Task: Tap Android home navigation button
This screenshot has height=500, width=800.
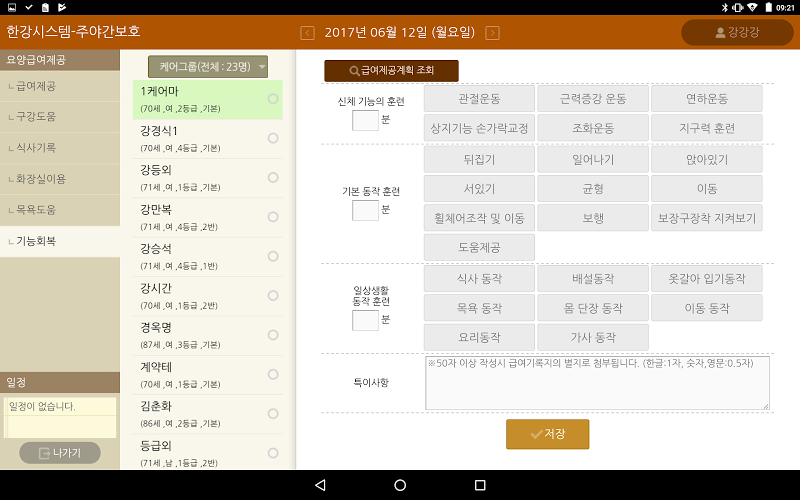Action: pyautogui.click(x=400, y=485)
